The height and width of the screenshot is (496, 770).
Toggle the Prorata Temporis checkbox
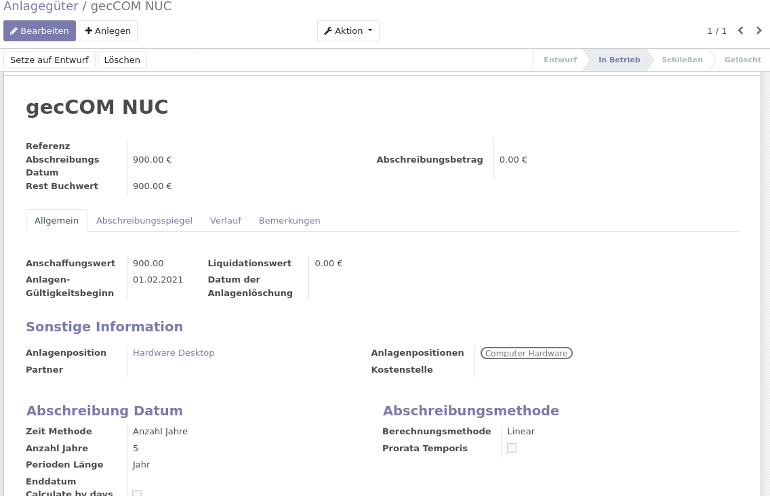512,448
